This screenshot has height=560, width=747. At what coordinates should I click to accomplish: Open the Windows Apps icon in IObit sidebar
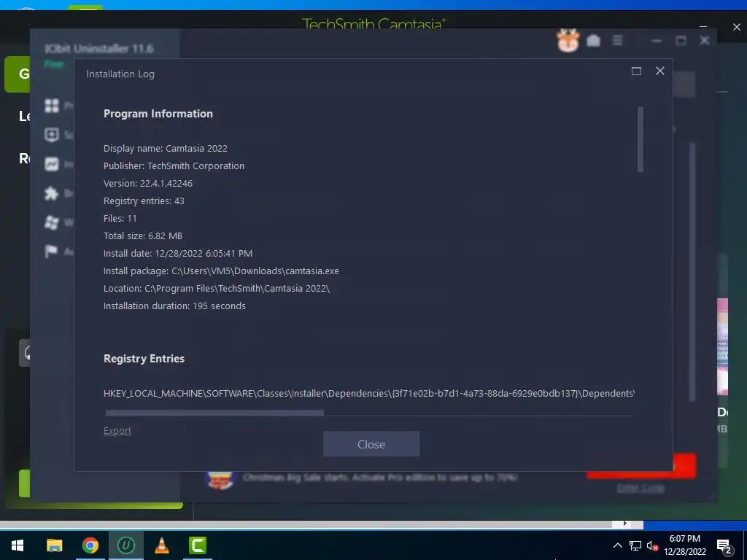[x=52, y=222]
